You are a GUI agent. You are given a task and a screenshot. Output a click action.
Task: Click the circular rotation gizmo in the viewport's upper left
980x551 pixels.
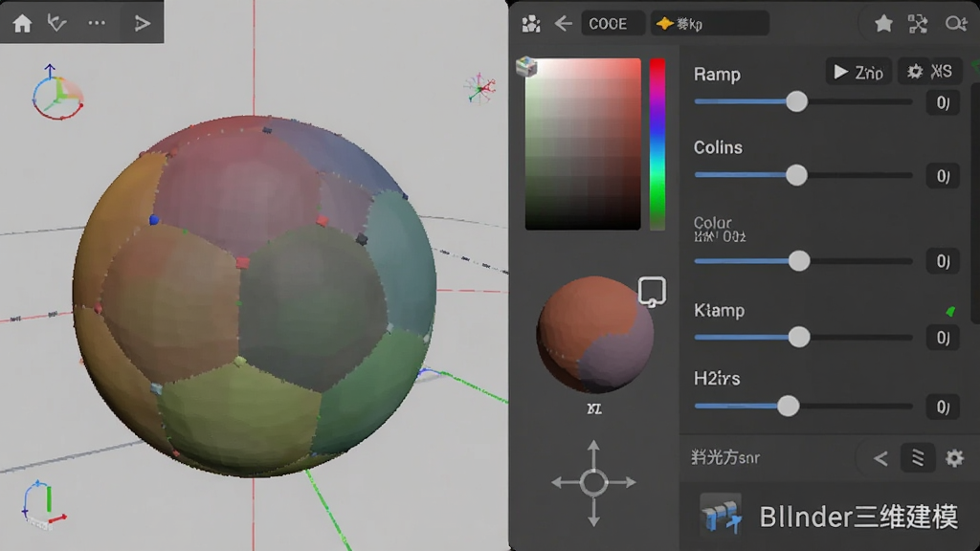[x=57, y=93]
